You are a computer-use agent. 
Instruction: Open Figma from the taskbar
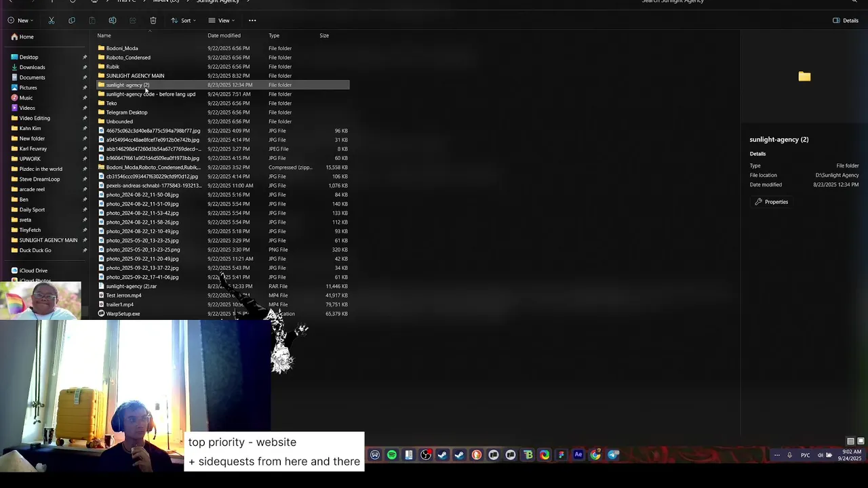(x=561, y=455)
